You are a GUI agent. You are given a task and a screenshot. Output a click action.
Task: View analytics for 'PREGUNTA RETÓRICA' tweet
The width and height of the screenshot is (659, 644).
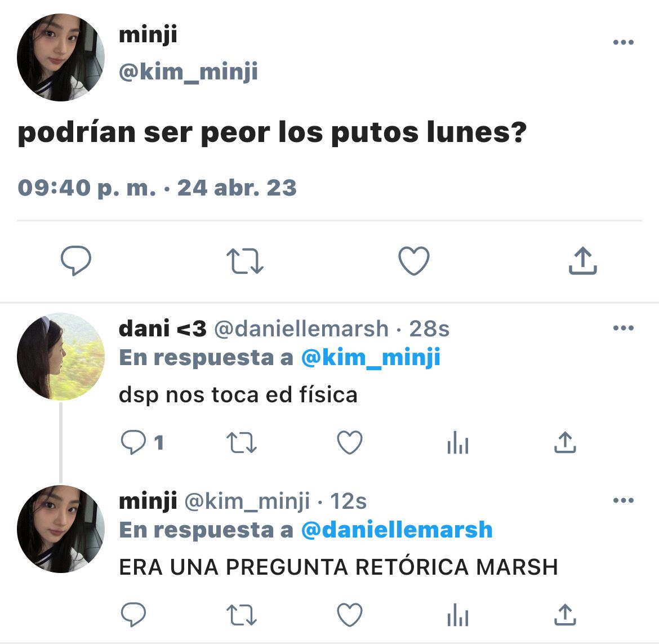[x=458, y=615]
